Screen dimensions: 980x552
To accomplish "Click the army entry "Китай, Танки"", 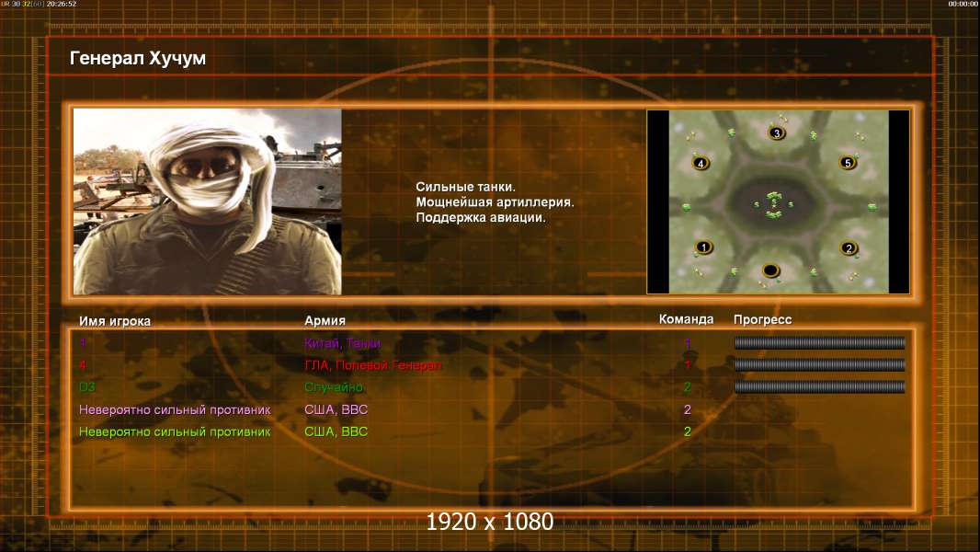I will pos(343,343).
